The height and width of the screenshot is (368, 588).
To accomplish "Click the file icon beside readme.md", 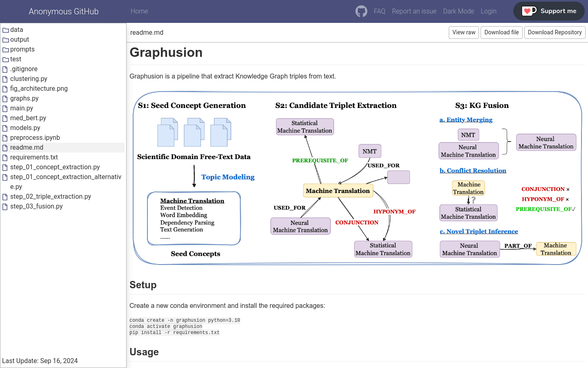I will click(x=5, y=148).
